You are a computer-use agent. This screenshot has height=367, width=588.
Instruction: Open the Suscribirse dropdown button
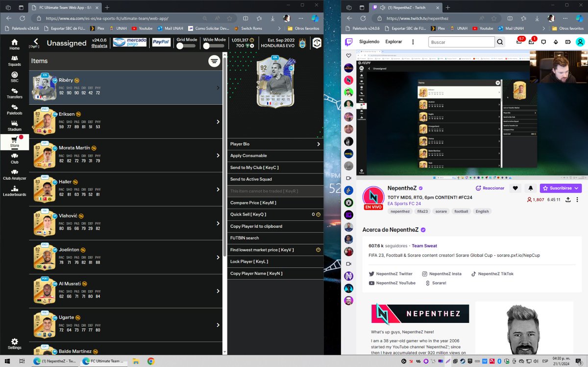pos(561,188)
